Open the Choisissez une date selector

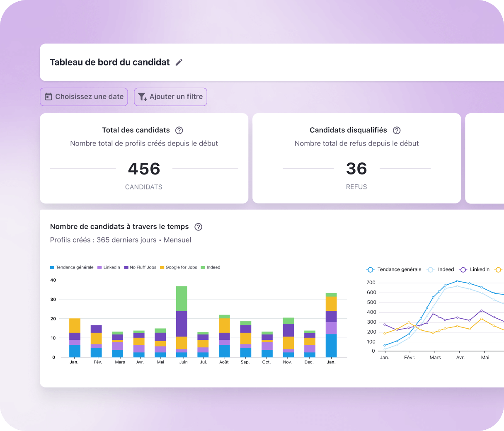coord(84,97)
